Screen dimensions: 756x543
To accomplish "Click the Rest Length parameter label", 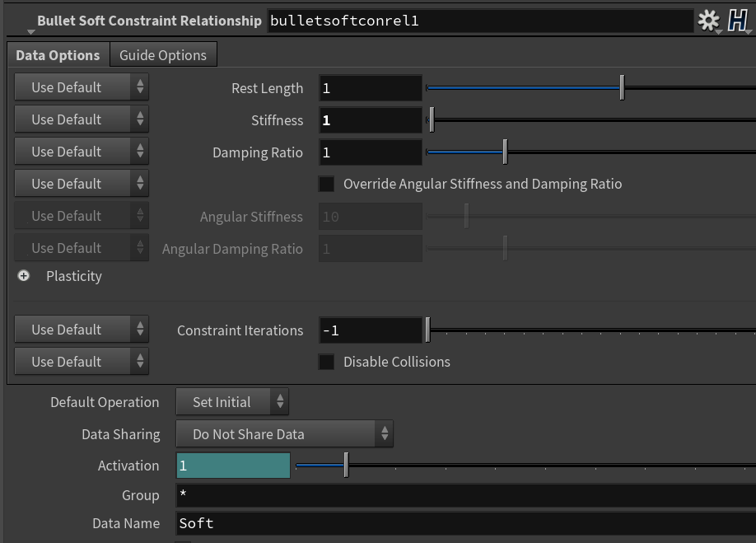I will pos(267,88).
